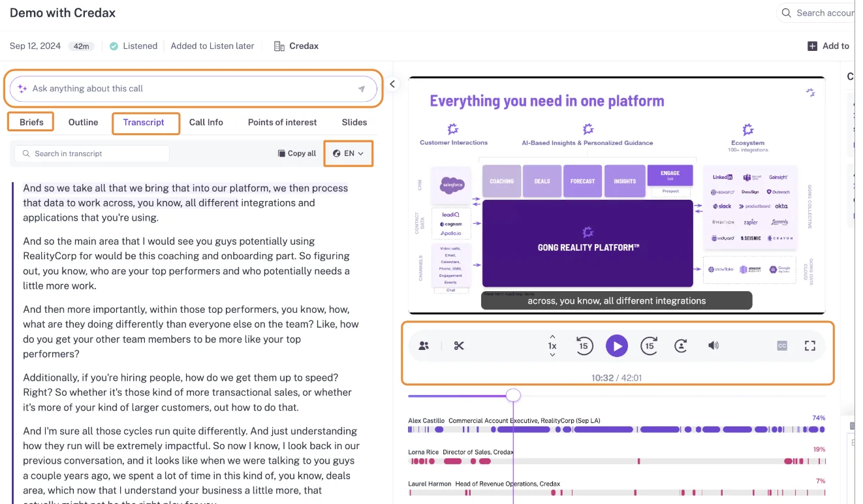The height and width of the screenshot is (504, 863).
Task: Toggle closed captions CC
Action: tap(782, 346)
